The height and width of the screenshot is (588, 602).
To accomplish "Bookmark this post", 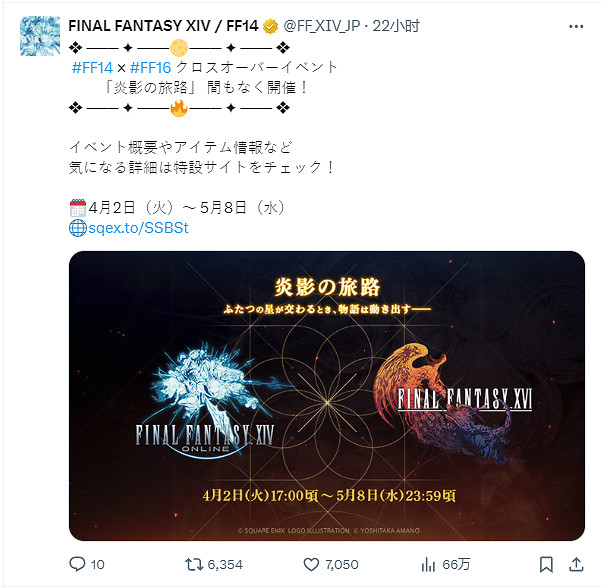I will 546,564.
